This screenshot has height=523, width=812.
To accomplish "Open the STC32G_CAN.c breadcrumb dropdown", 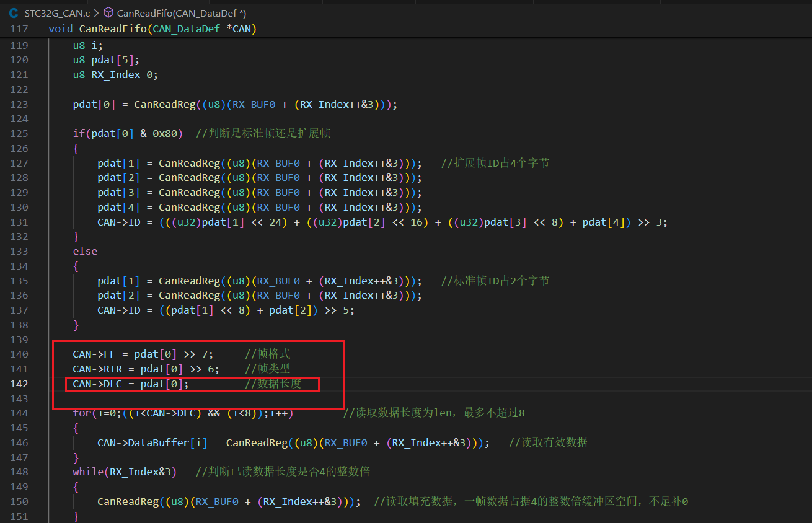I will click(x=58, y=12).
